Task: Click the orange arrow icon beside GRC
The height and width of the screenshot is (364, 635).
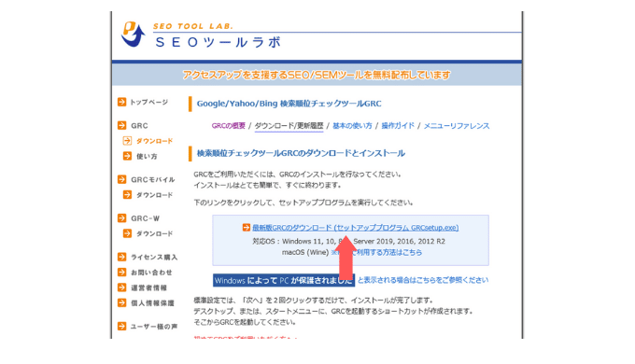Action: [x=122, y=125]
